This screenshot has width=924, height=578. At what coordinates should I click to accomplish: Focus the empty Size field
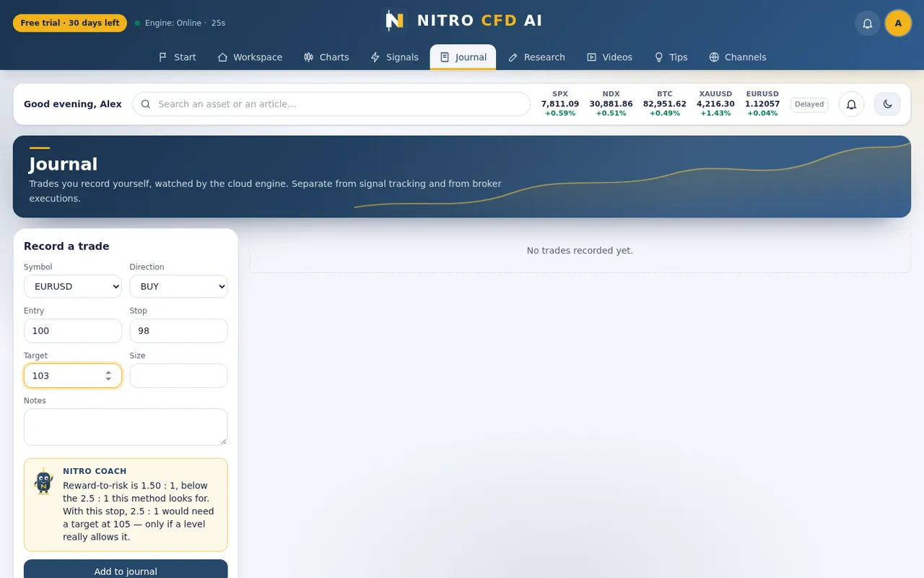coord(178,376)
